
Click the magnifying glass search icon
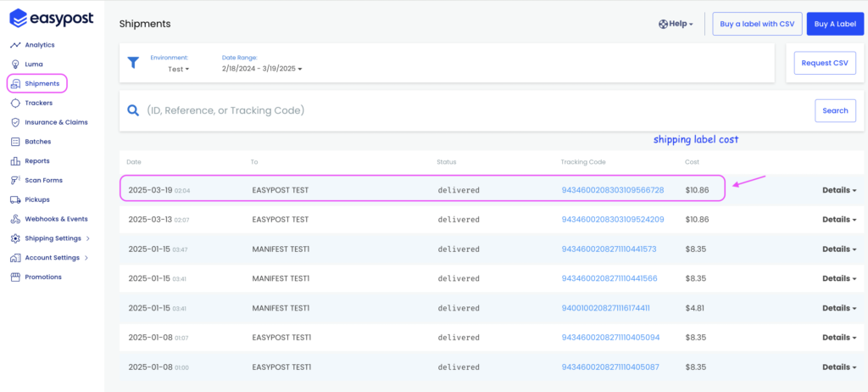[133, 110]
